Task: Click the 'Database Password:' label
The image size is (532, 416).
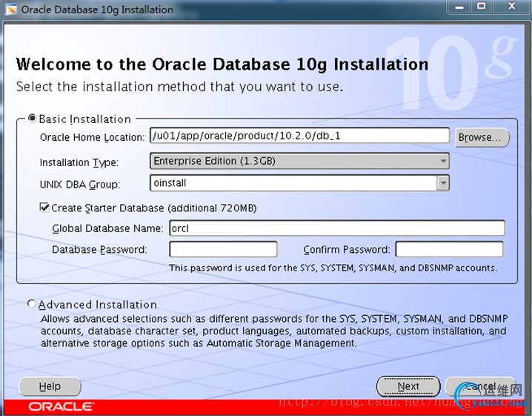Action: click(99, 250)
